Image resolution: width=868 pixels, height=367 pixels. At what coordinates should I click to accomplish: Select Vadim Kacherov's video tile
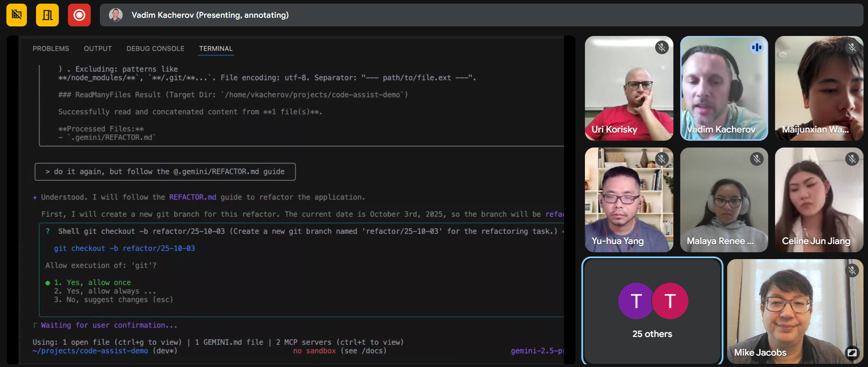(x=724, y=88)
